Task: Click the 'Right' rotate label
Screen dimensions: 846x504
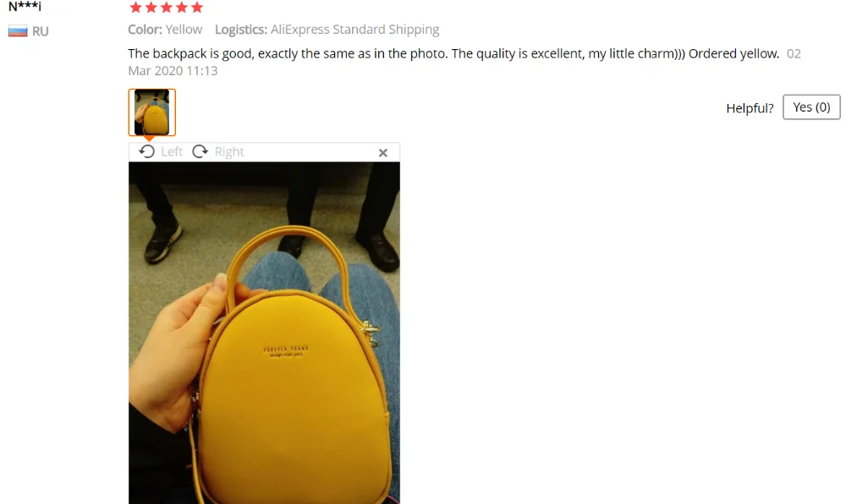Action: 229,151
